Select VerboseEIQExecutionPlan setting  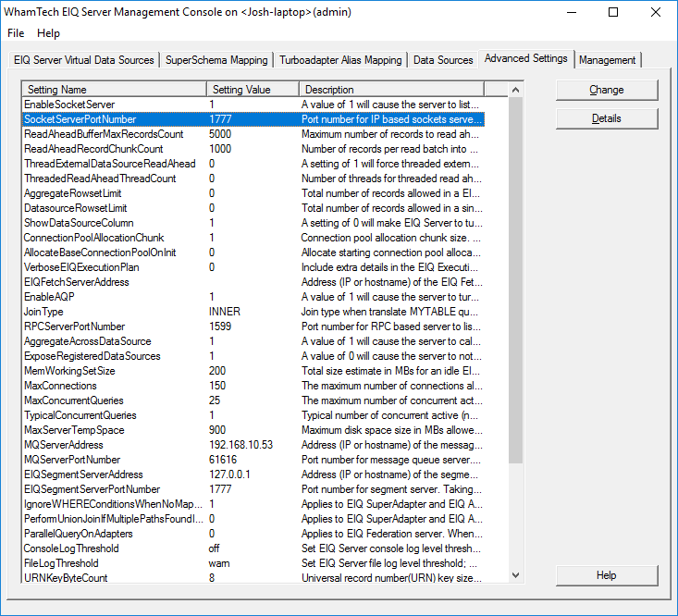[253, 267]
